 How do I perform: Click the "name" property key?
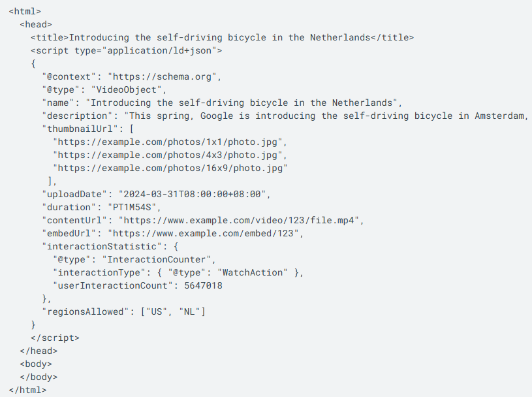59,103
